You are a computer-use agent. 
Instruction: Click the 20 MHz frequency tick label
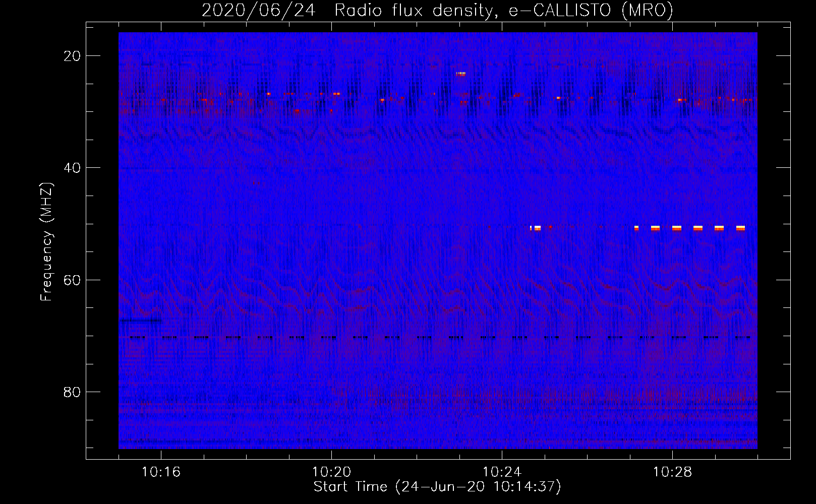coord(72,56)
